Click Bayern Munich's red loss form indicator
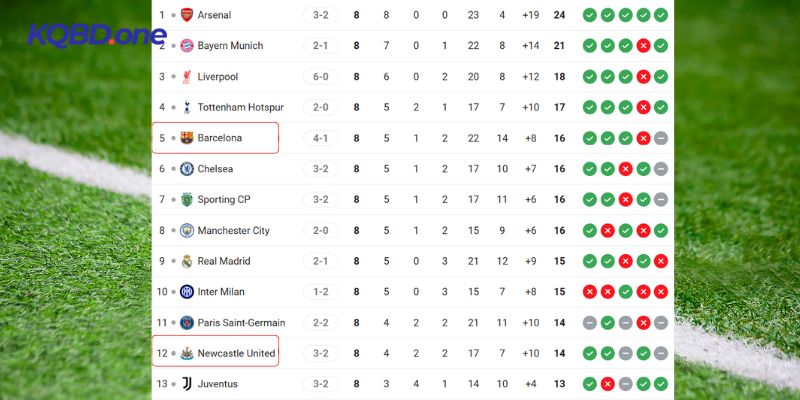 click(643, 46)
